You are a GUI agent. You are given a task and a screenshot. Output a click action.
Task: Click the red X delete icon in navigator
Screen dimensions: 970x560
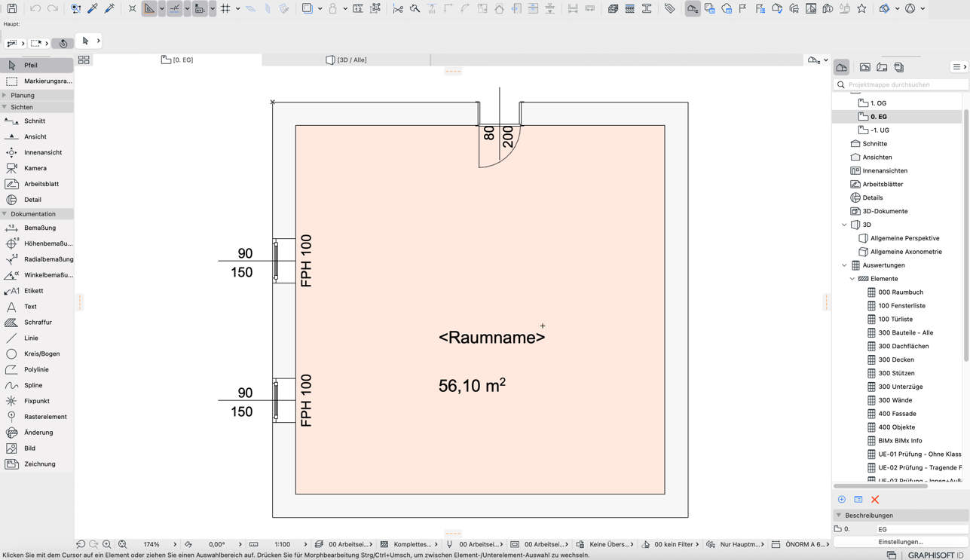coord(875,500)
